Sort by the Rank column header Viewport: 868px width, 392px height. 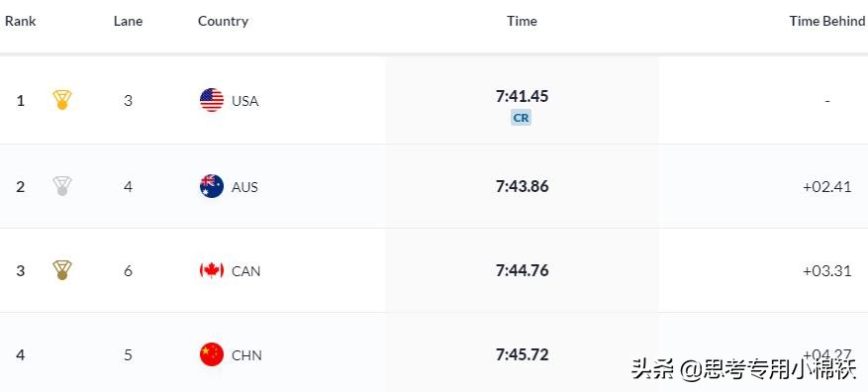pos(21,21)
